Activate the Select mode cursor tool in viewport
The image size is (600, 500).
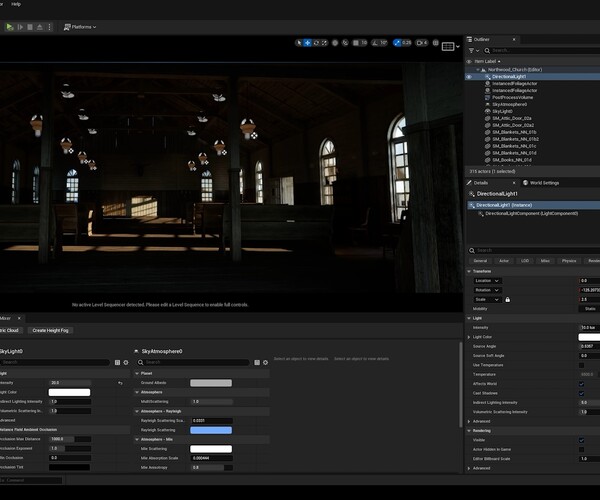pos(299,43)
